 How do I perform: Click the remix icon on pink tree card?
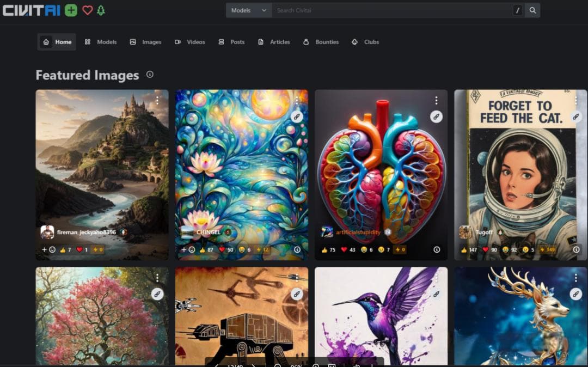pos(157,294)
